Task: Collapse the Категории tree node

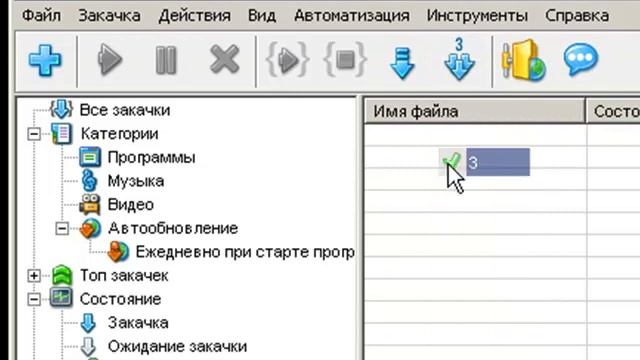Action: 34,134
